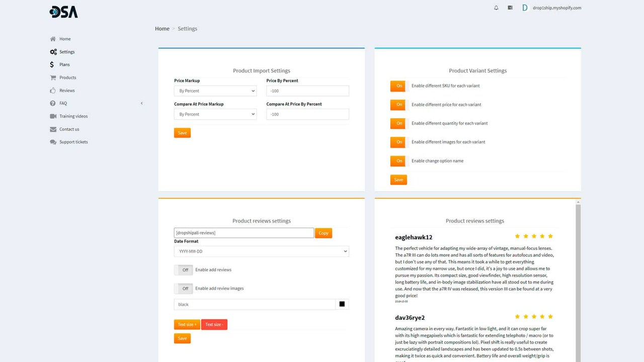Image resolution: width=644 pixels, height=362 pixels.
Task: Open Products in the sidebar menu
Action: pos(68,77)
